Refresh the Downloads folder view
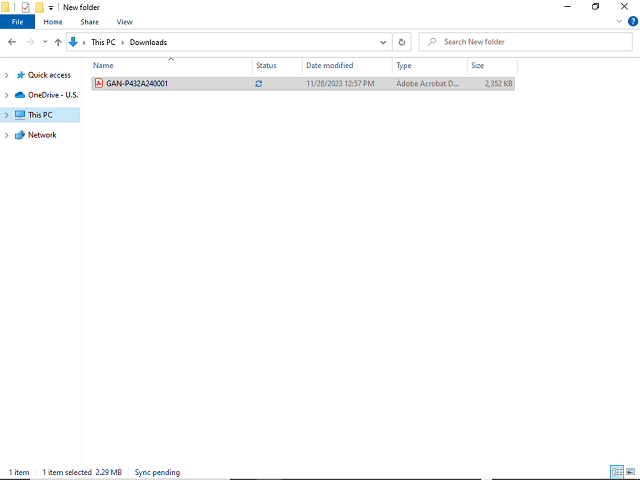The height and width of the screenshot is (480, 640). (x=402, y=42)
